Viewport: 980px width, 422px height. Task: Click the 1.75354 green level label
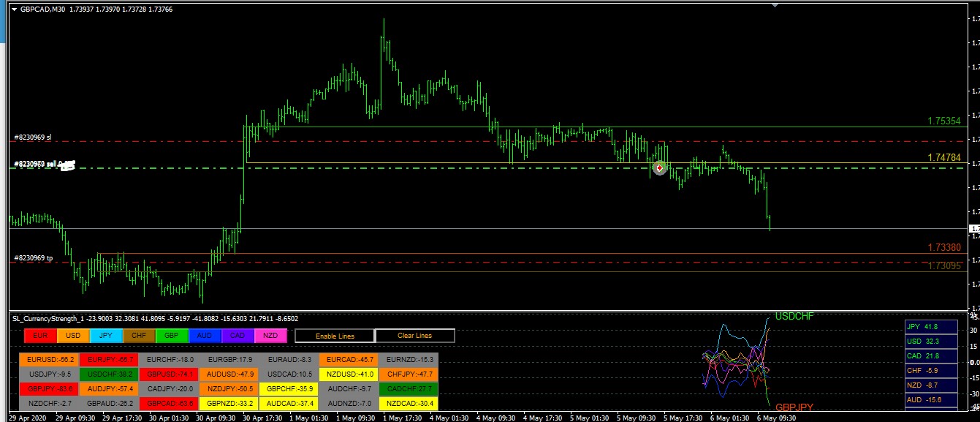pyautogui.click(x=943, y=121)
